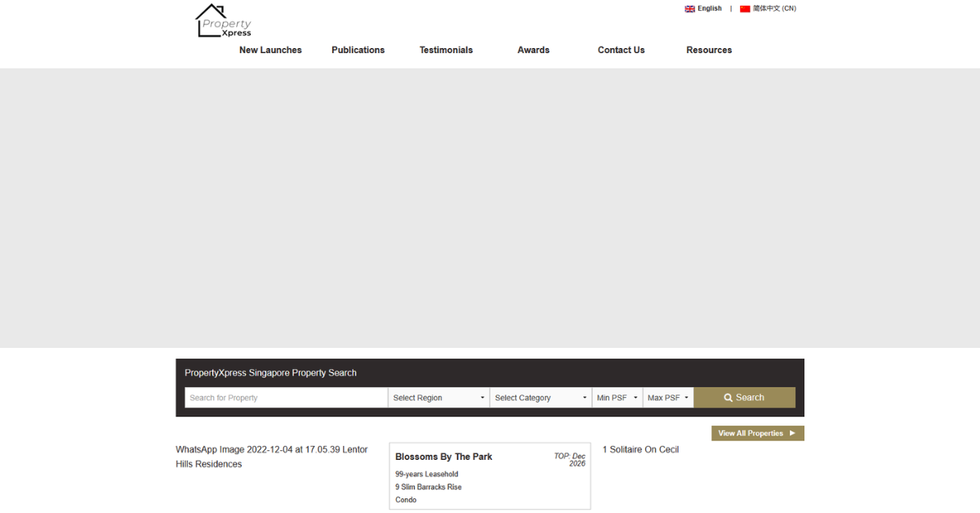Open the Resources menu
The height and width of the screenshot is (513, 980).
click(709, 50)
